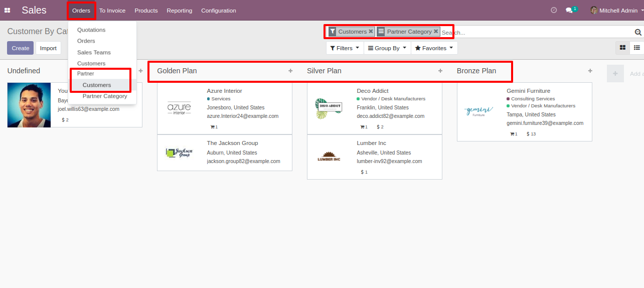Viewport: 644px width, 288px height.
Task: Open The Jackson Group customer card
Action: coord(225,153)
